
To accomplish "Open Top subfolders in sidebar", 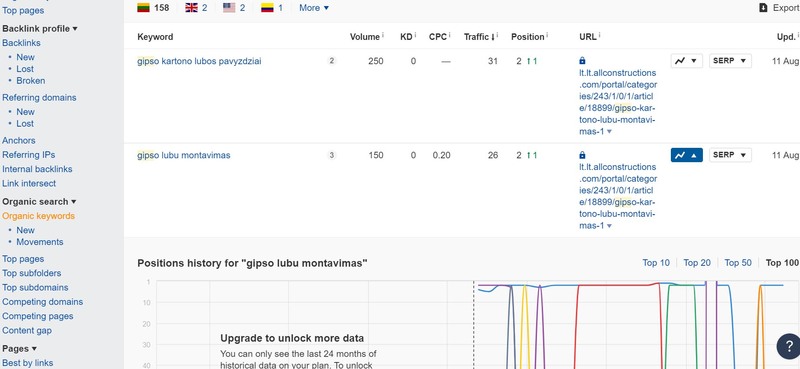I will click(32, 273).
